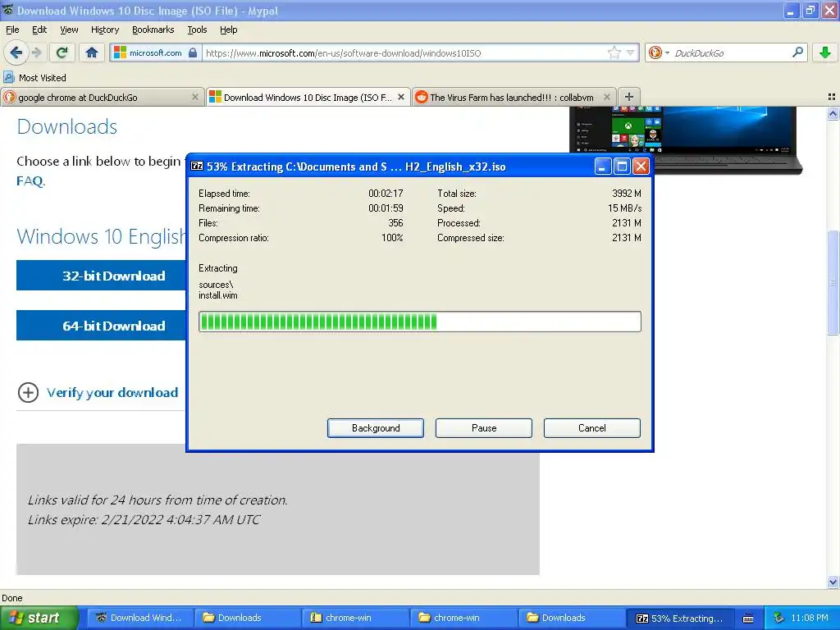Minimize the 7-Zip extracting dialog

[602, 166]
